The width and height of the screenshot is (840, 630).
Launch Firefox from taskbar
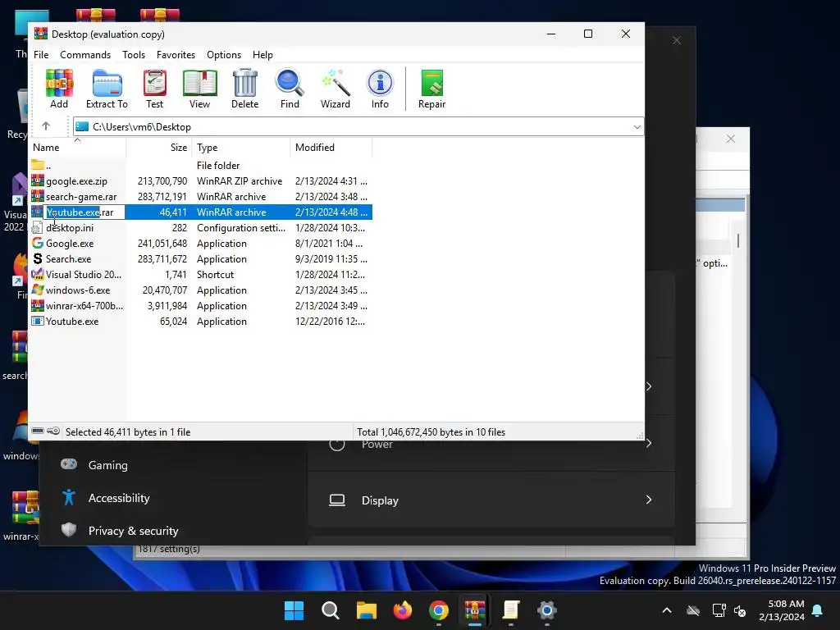[402, 610]
